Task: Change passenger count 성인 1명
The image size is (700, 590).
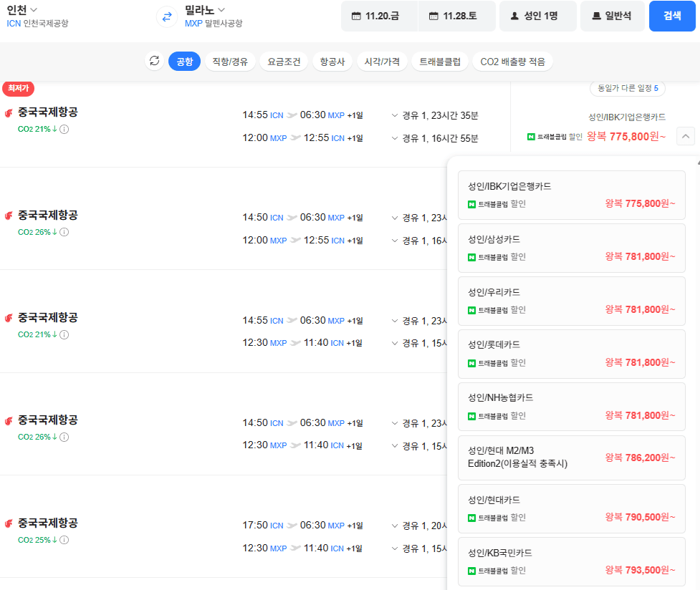Action: (x=538, y=16)
